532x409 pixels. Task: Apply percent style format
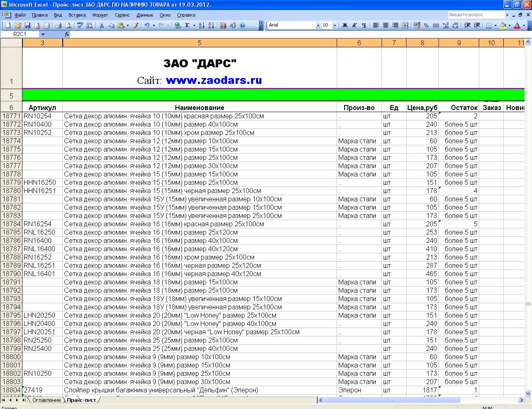426,25
